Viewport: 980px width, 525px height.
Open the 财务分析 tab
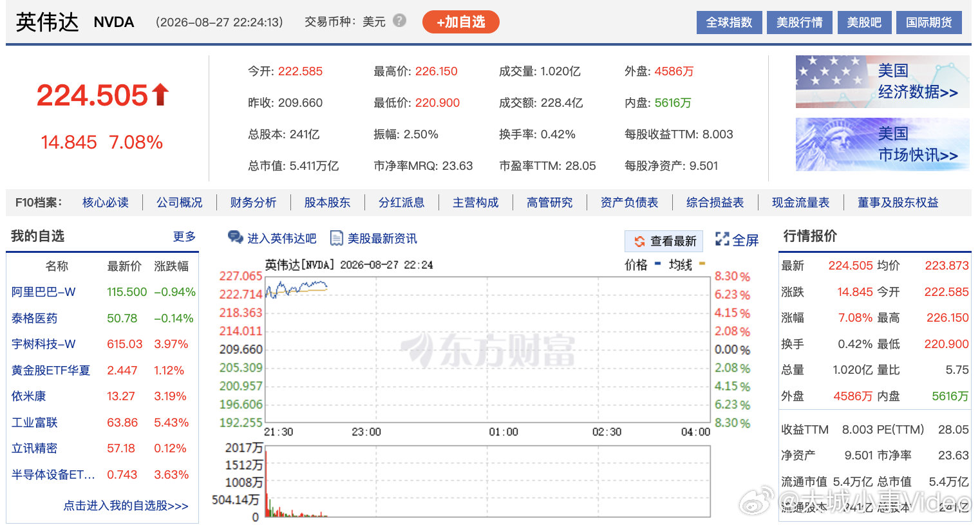pyautogui.click(x=254, y=203)
